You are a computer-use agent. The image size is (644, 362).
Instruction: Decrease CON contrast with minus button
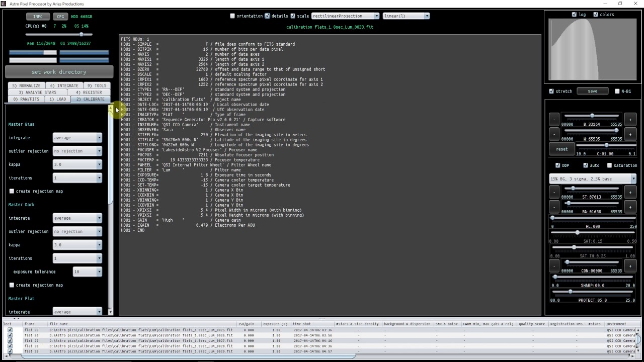pos(554,265)
